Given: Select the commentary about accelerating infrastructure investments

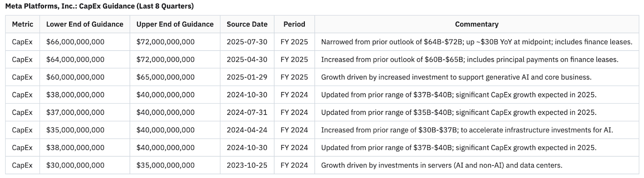Looking at the screenshot, I should point(467,130).
